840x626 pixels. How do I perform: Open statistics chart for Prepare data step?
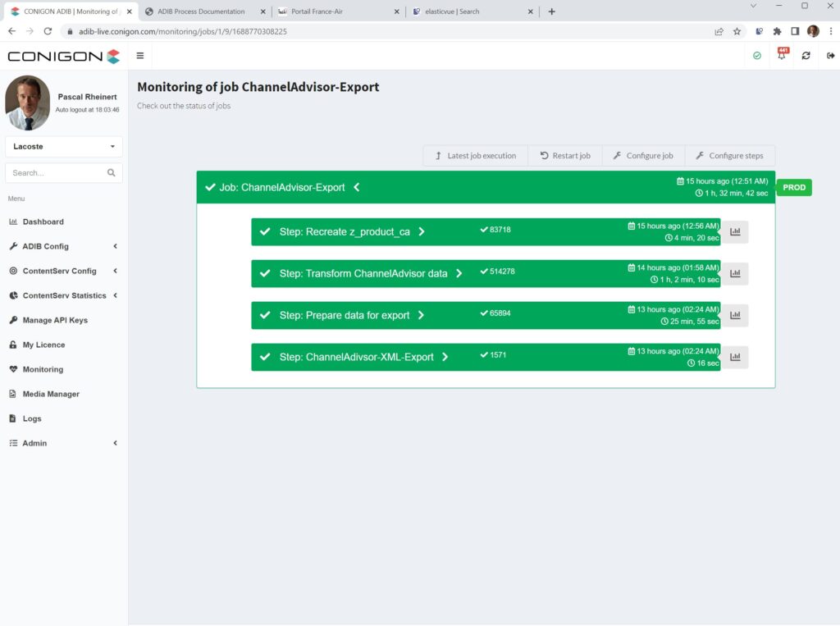[x=735, y=315]
